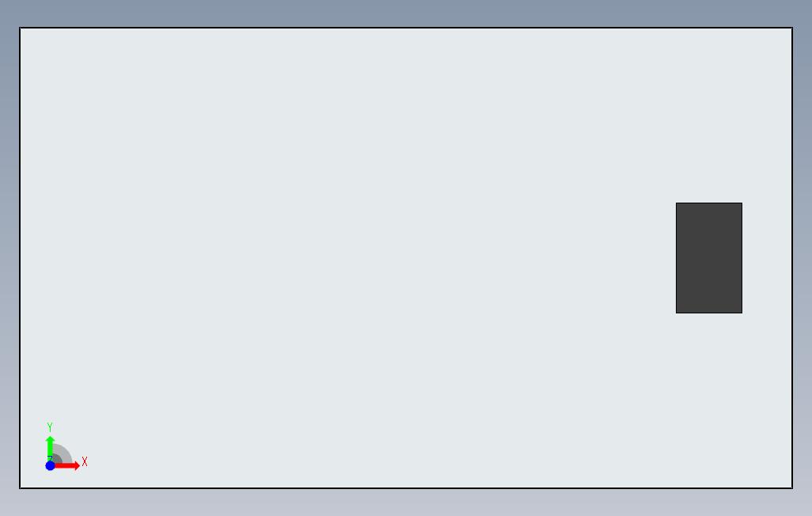The width and height of the screenshot is (812, 516).
Task: Click empty blue-gray background above the plate
Action: tap(406, 13)
